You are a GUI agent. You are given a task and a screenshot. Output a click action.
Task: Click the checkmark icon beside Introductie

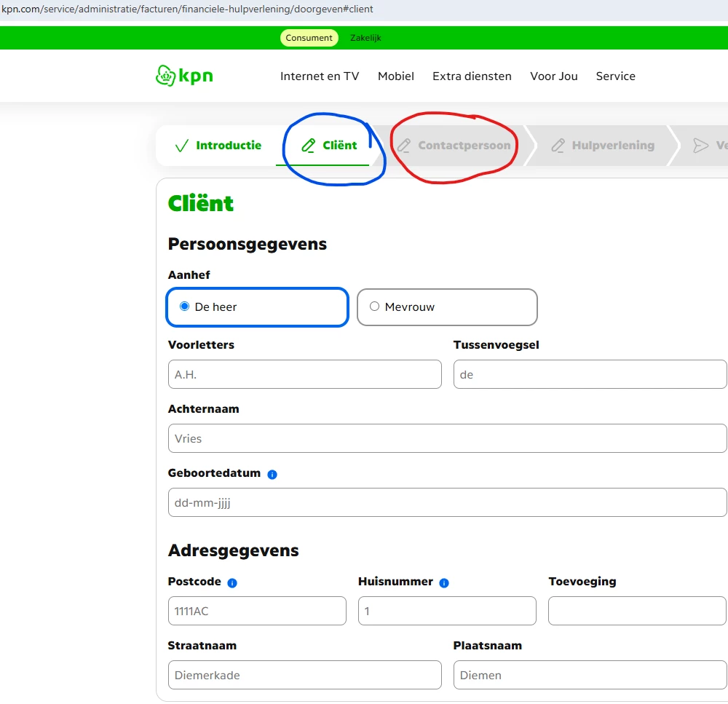(181, 146)
